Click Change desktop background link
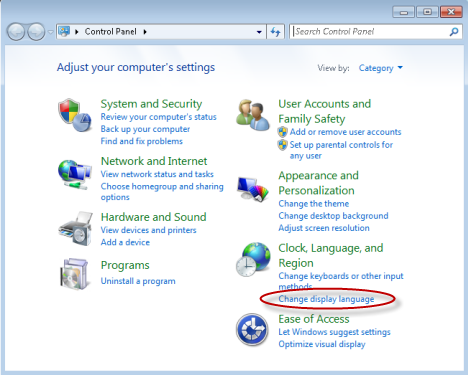The width and height of the screenshot is (468, 375). click(x=333, y=216)
